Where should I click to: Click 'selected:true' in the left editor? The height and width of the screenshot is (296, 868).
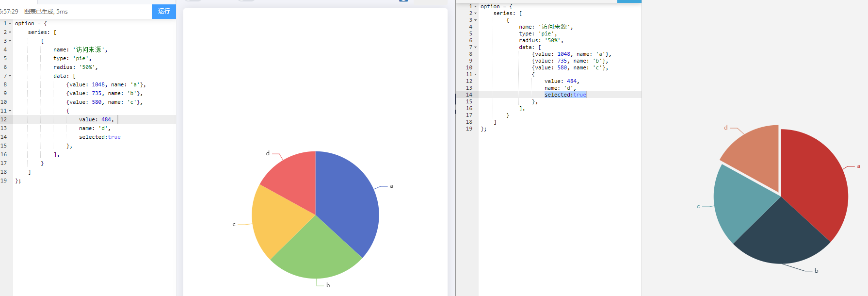100,137
